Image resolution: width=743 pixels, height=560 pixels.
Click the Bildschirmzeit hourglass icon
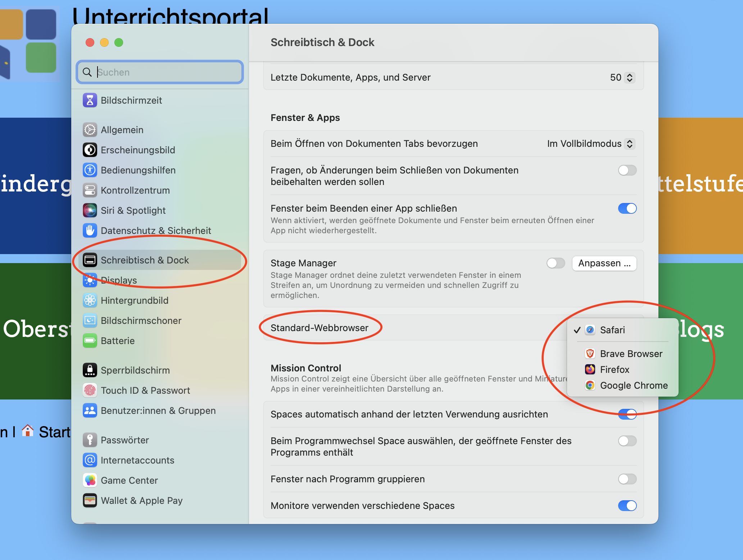(90, 100)
